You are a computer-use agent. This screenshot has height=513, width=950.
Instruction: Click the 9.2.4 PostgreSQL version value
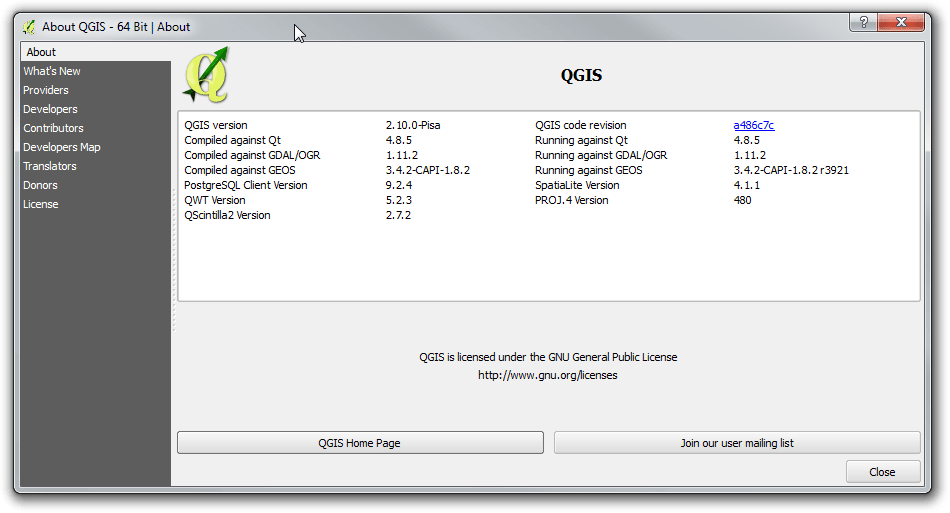pos(399,185)
